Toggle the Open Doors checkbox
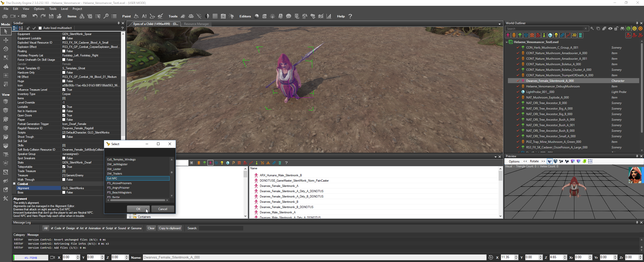Screen dimensions: 644x262 tap(64, 115)
